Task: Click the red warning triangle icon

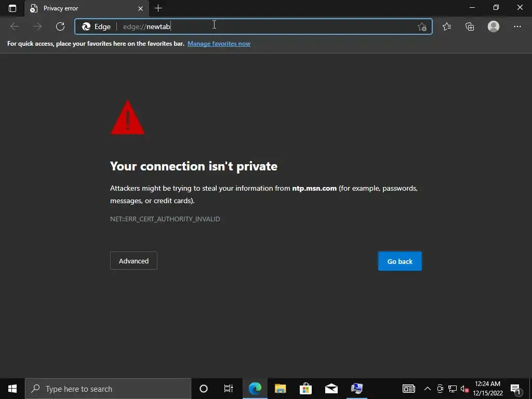Action: pos(128,117)
